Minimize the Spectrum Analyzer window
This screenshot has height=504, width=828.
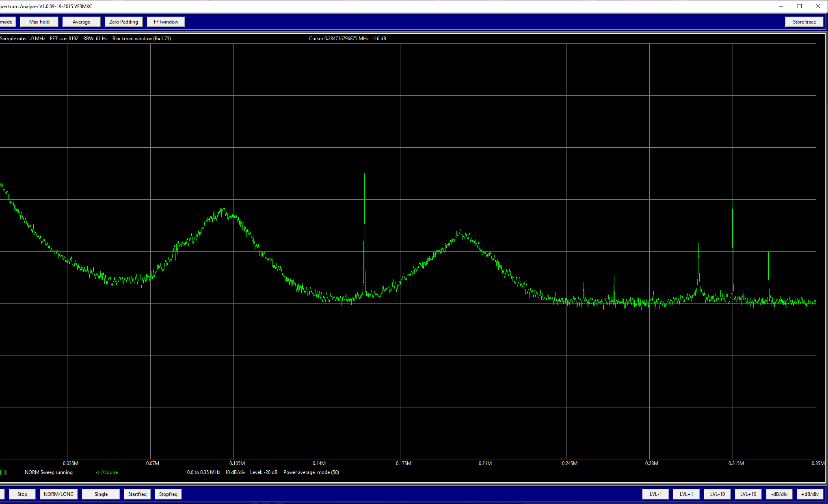pos(781,6)
